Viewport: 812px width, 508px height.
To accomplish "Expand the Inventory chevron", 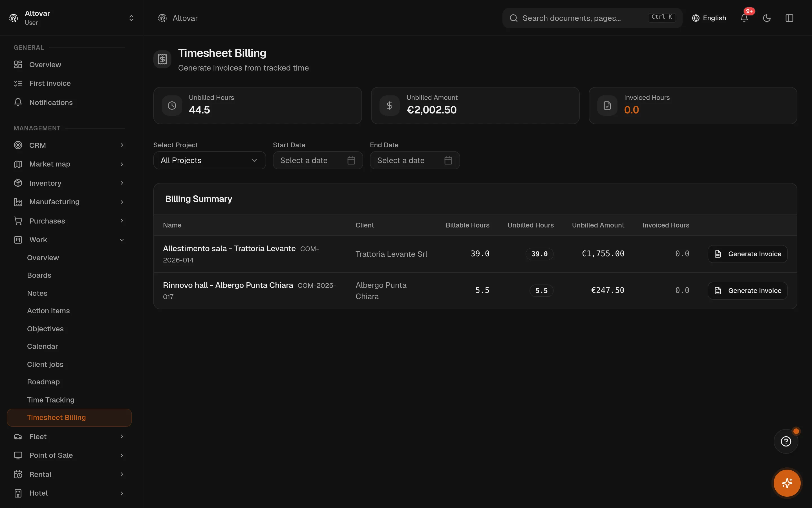I will [122, 183].
